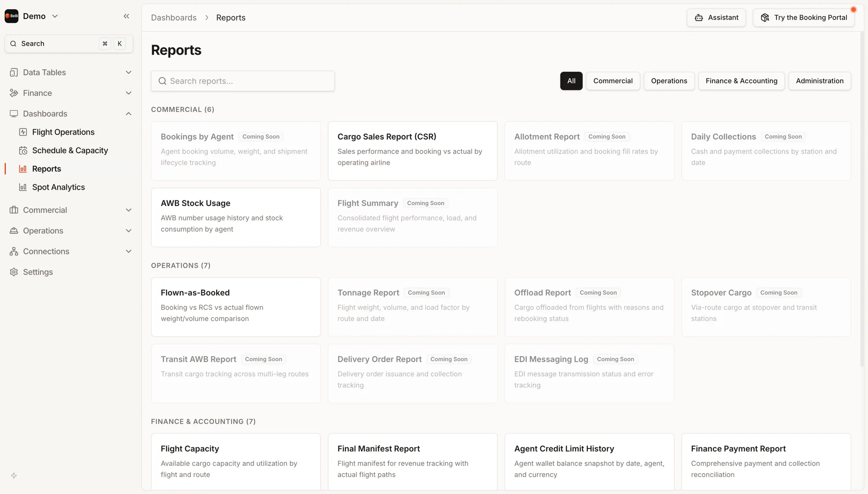Click Try the Booking Portal button
The image size is (868, 494).
click(x=803, y=18)
